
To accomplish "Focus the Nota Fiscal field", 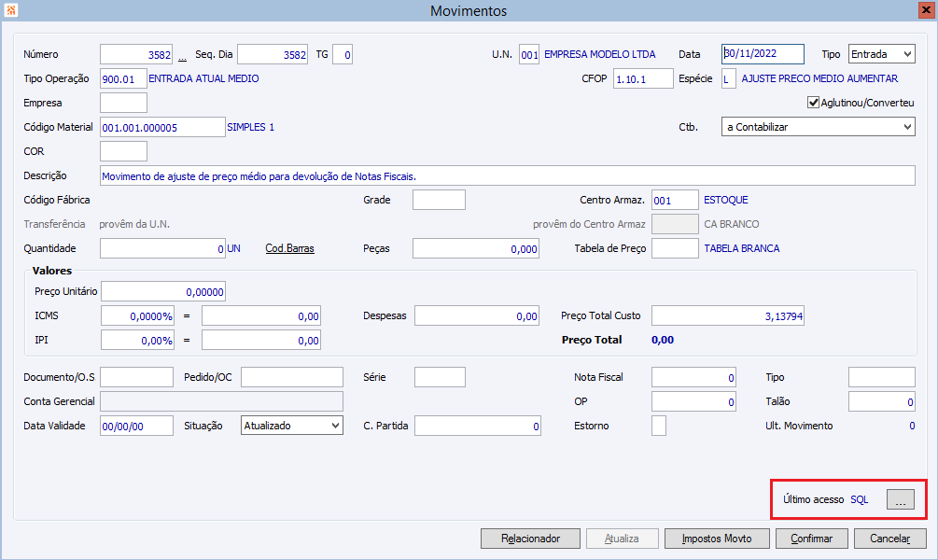I will (x=693, y=377).
